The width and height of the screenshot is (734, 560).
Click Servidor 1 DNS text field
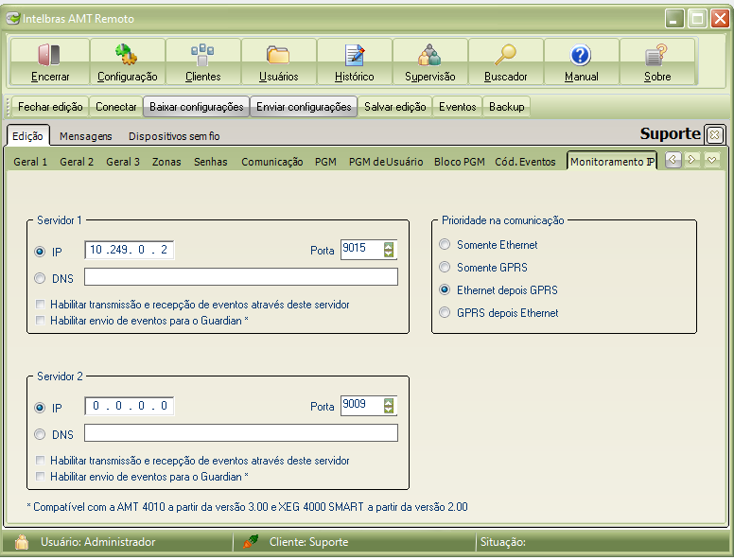click(241, 277)
